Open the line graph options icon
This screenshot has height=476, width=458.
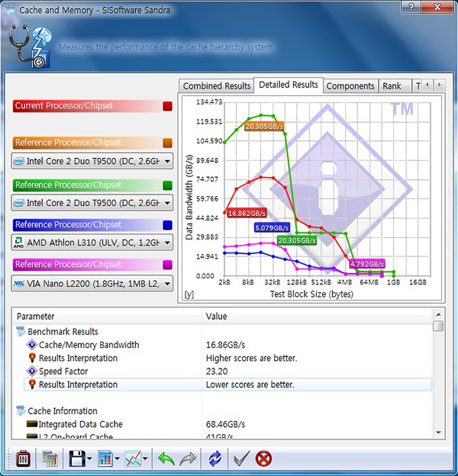(x=133, y=458)
